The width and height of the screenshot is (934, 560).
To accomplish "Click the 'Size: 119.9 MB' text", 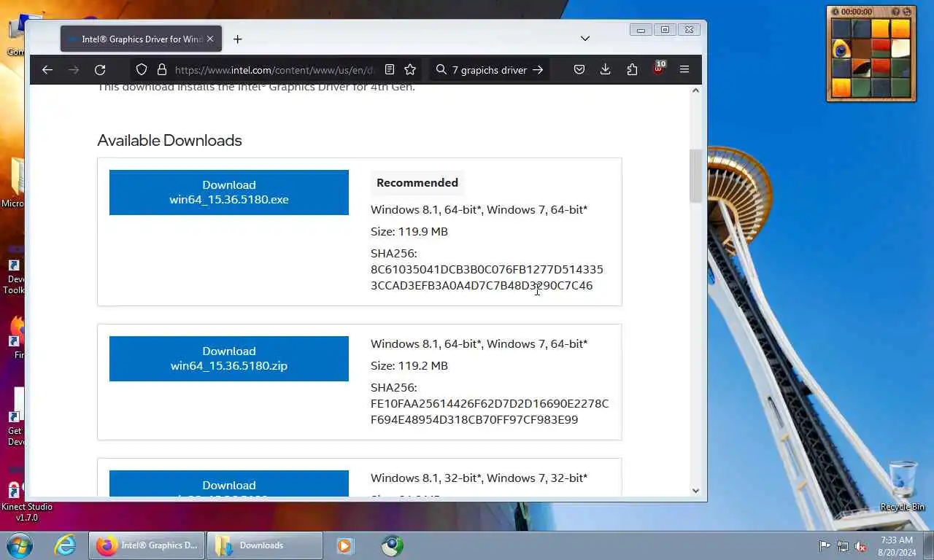I will coord(409,232).
